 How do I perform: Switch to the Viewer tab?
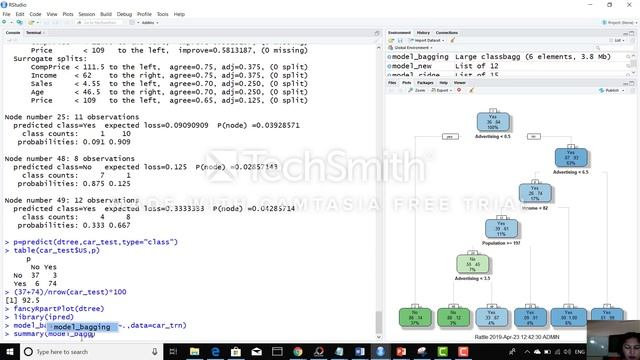460,83
